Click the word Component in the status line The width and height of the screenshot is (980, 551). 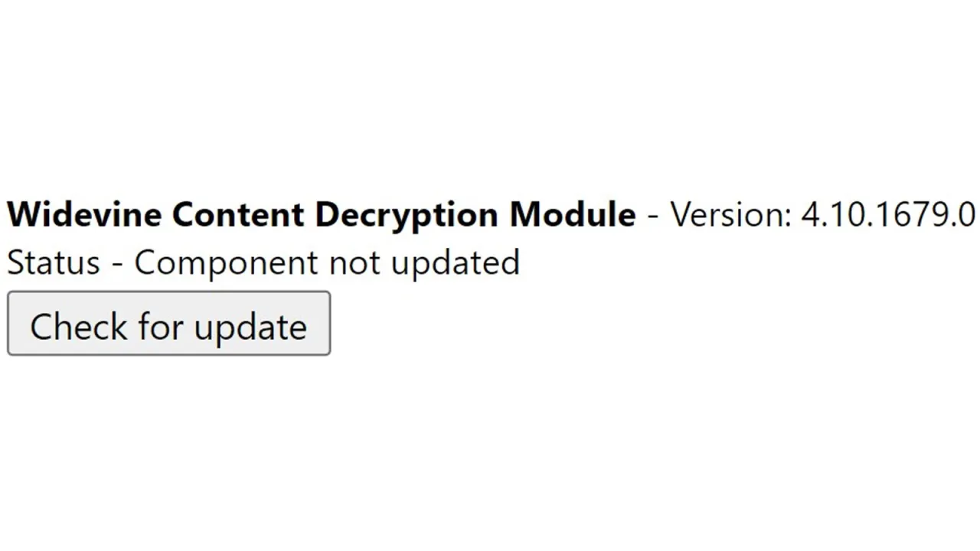pyautogui.click(x=226, y=262)
